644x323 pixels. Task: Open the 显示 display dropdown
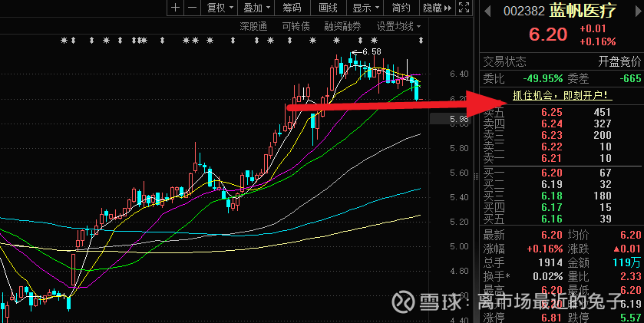(365, 8)
